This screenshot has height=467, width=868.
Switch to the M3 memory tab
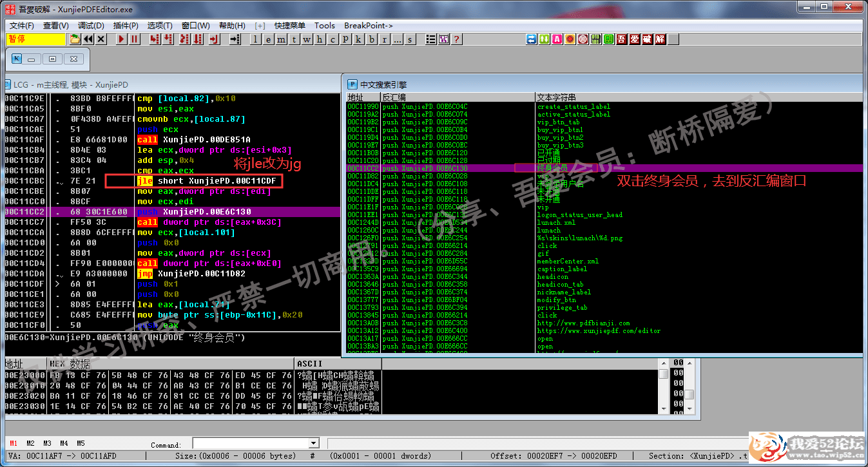pos(47,443)
